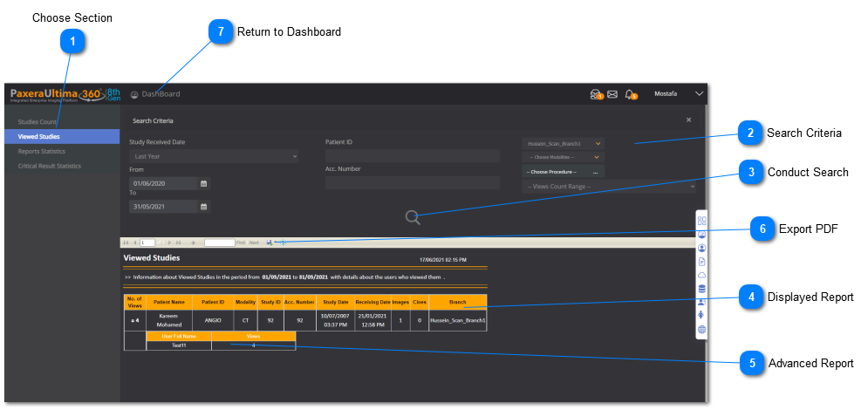The width and height of the screenshot is (868, 410).
Task: Click the search magnifier icon
Action: tap(413, 218)
